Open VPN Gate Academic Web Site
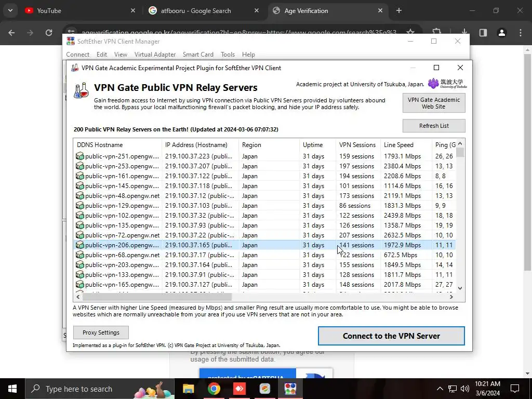Viewport: 532px width, 399px height. click(434, 103)
